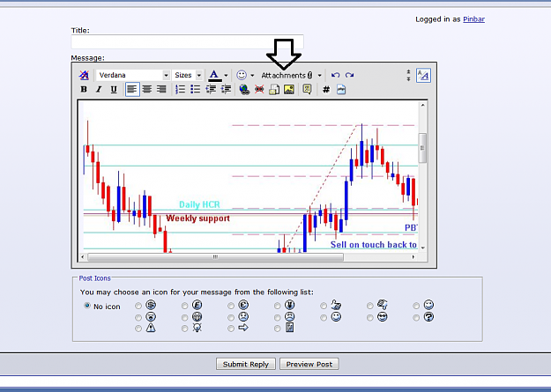
Task: Click the smiley face icon in the toolbar
Action: pyautogui.click(x=242, y=75)
